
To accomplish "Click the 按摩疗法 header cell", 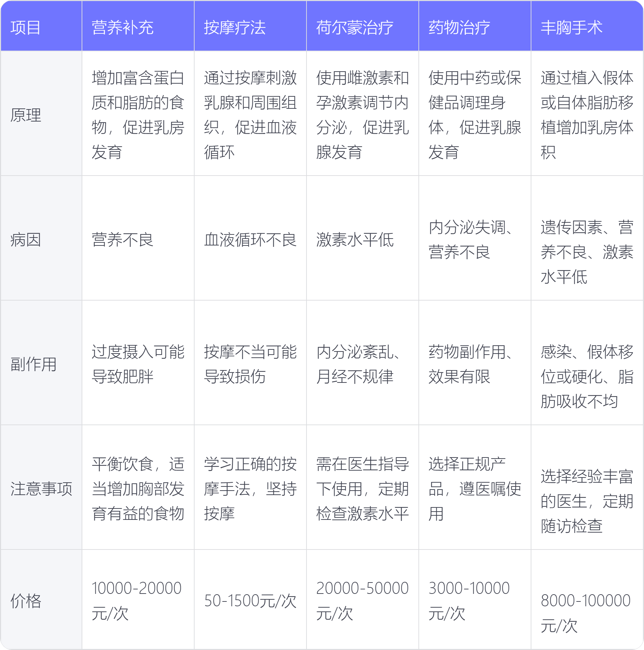I will point(235,28).
